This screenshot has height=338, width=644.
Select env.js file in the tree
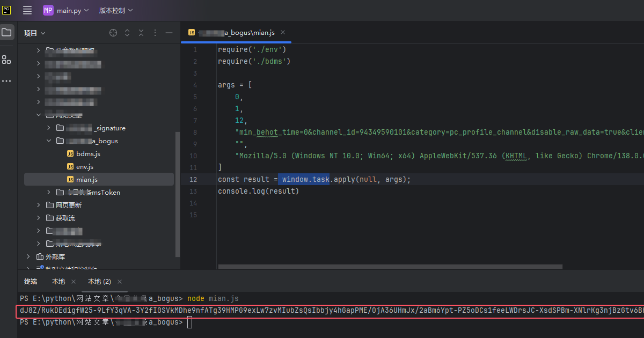click(x=85, y=167)
